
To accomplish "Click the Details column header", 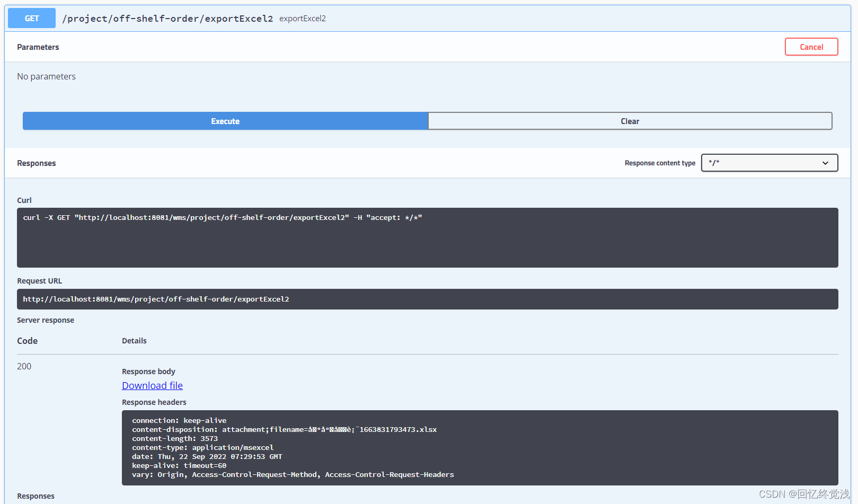I will coord(134,340).
